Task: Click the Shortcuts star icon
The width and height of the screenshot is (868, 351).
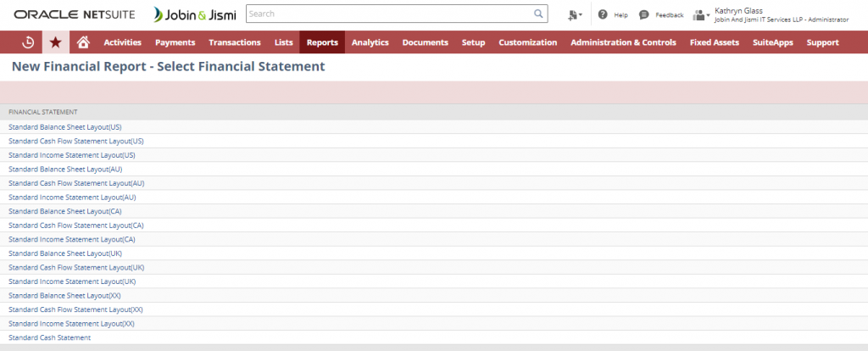Action: point(56,42)
